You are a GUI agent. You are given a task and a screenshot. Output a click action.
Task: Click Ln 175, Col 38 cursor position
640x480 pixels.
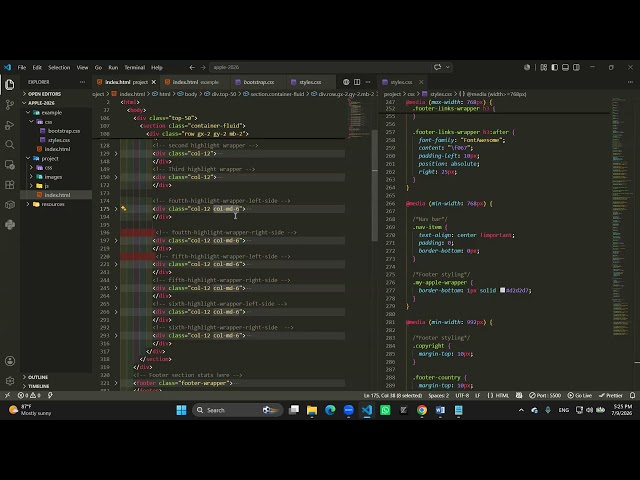(393, 395)
